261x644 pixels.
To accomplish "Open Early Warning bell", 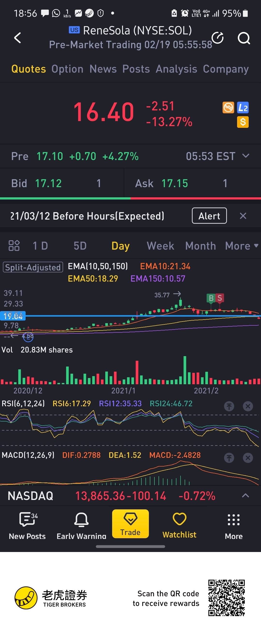I will tap(81, 526).
